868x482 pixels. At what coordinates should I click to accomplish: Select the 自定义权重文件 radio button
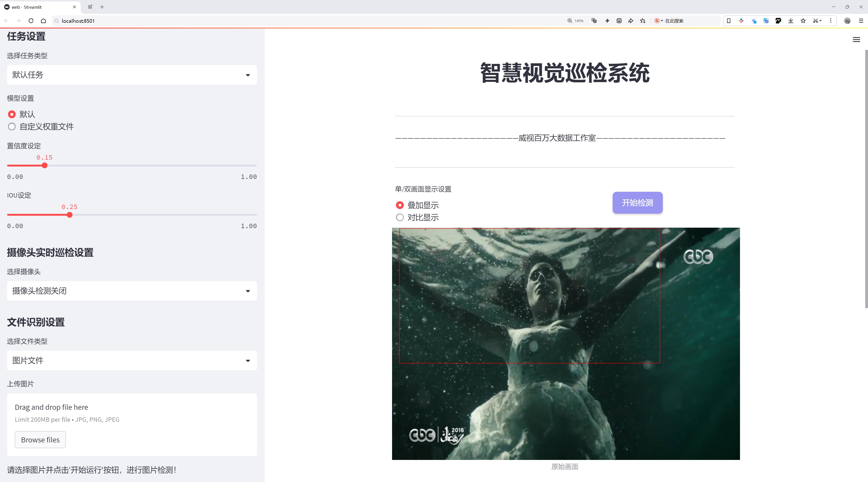pos(12,127)
